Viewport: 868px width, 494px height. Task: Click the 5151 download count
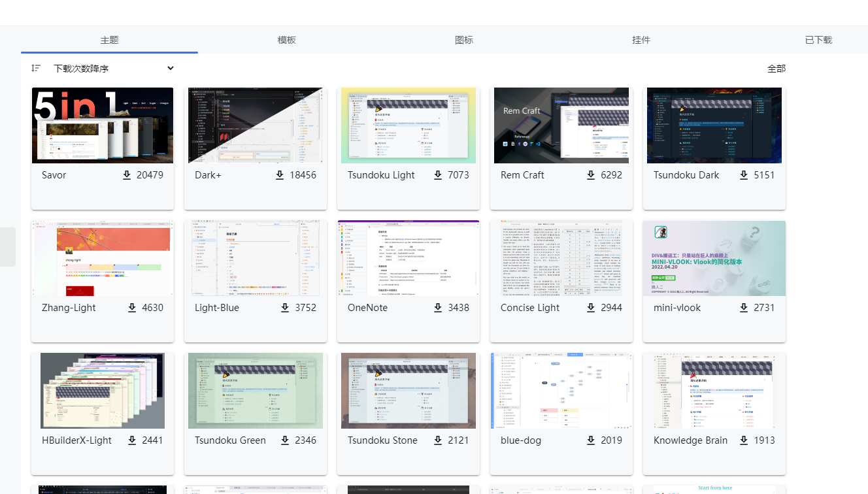[764, 175]
